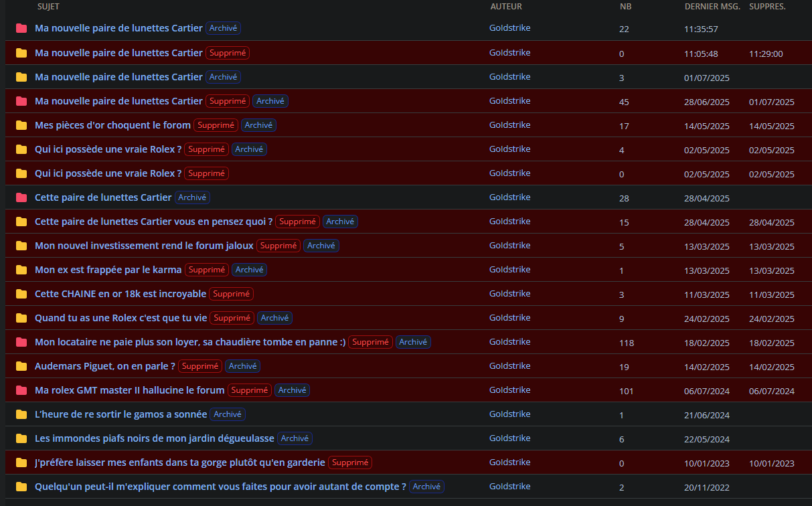Image resolution: width=812 pixels, height=506 pixels.
Task: Click the Archivé badge on 'Mes pièces d'or' row
Action: tap(258, 125)
